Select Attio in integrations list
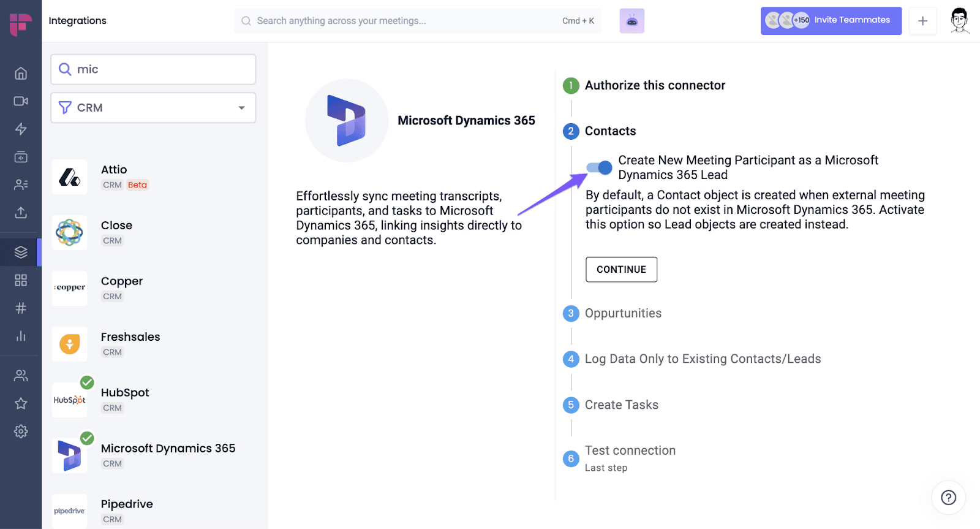Screen dimensions: 980x529 114,170
